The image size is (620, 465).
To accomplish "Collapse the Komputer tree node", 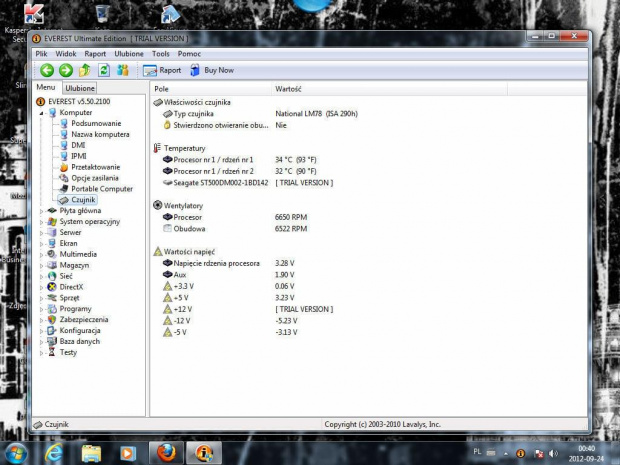I will pyautogui.click(x=42, y=113).
